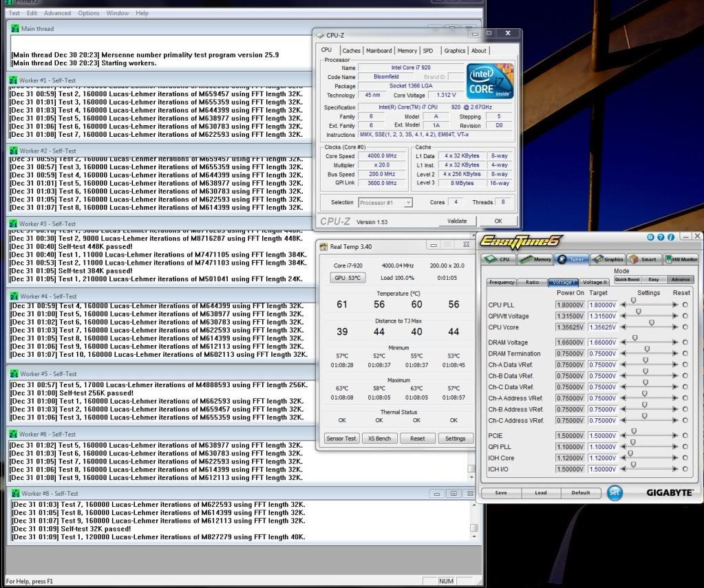This screenshot has width=704, height=588.
Task: Click the Worker #8 scrollbar down arrow
Action: (474, 536)
